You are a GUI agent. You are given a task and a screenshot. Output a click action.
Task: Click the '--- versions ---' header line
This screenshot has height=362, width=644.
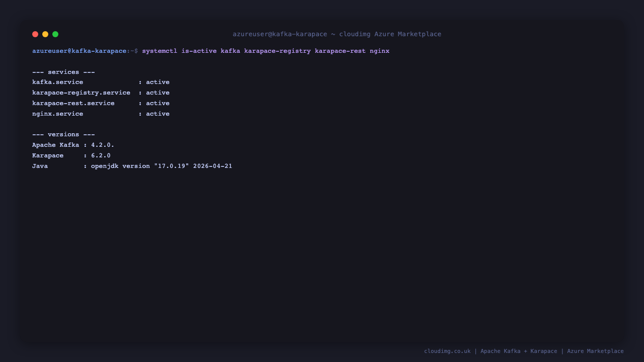[x=63, y=134]
